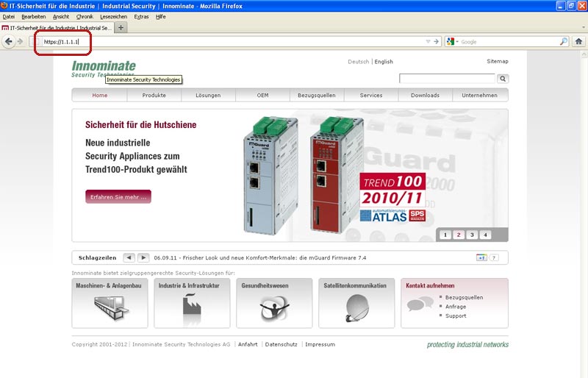Click the browser back arrow button
This screenshot has height=378, width=588.
(x=9, y=42)
